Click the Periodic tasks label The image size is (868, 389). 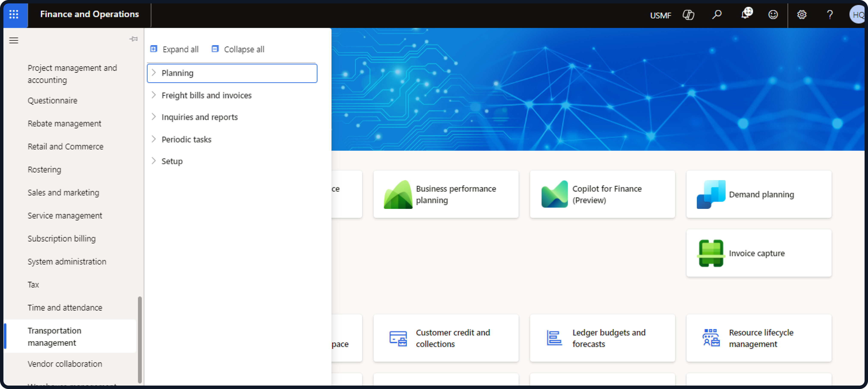click(x=186, y=139)
